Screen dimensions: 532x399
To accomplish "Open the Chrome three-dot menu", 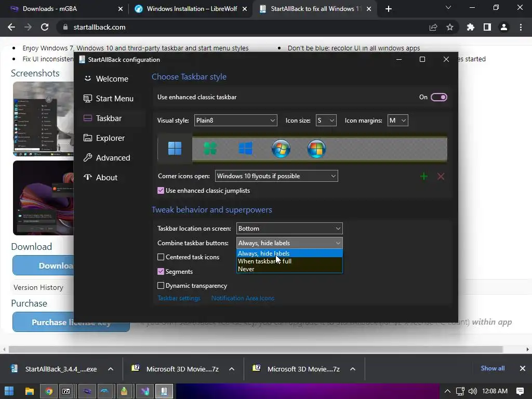I will pos(521,27).
